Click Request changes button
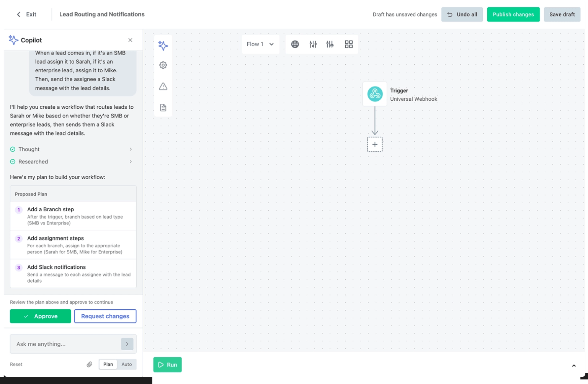Image resolution: width=588 pixels, height=384 pixels. pos(105,316)
